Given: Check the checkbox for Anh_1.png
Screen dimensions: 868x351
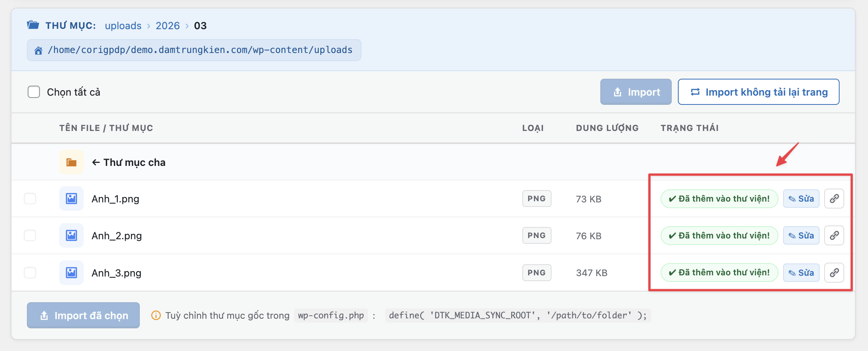Looking at the screenshot, I should click(30, 199).
